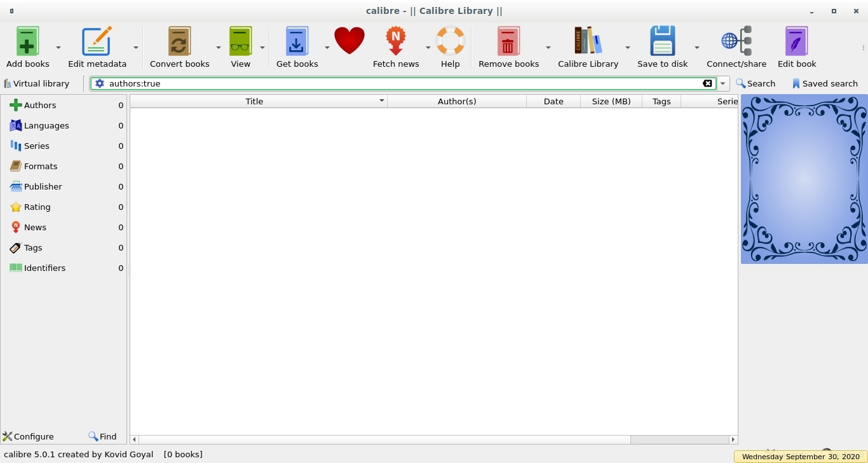Expand the Get books dropdown arrow

pyautogui.click(x=327, y=48)
